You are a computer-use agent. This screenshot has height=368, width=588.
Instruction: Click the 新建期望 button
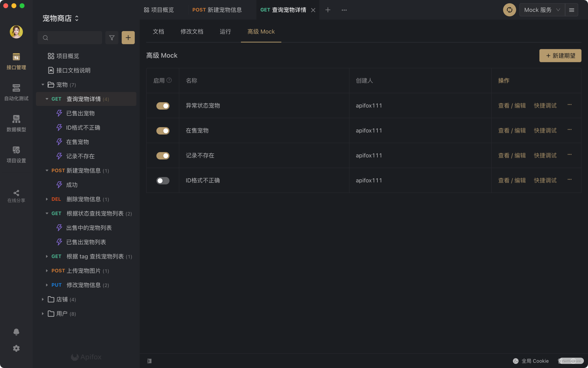coord(560,56)
